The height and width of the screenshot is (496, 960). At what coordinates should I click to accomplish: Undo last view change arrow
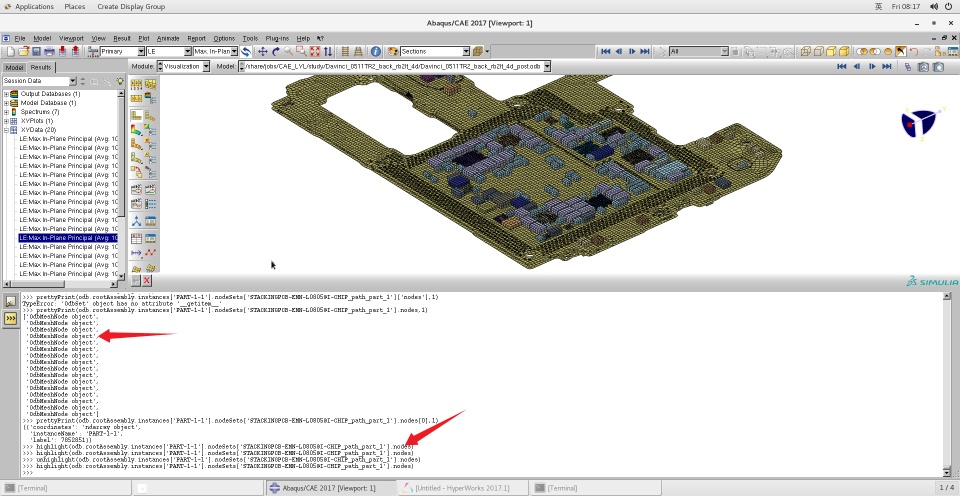click(x=913, y=51)
